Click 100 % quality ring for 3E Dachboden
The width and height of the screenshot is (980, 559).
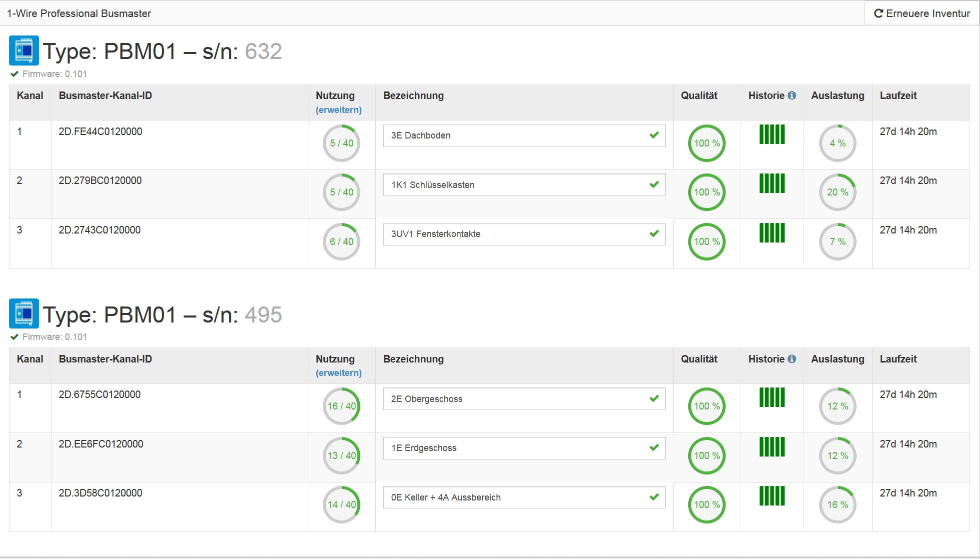pyautogui.click(x=707, y=143)
